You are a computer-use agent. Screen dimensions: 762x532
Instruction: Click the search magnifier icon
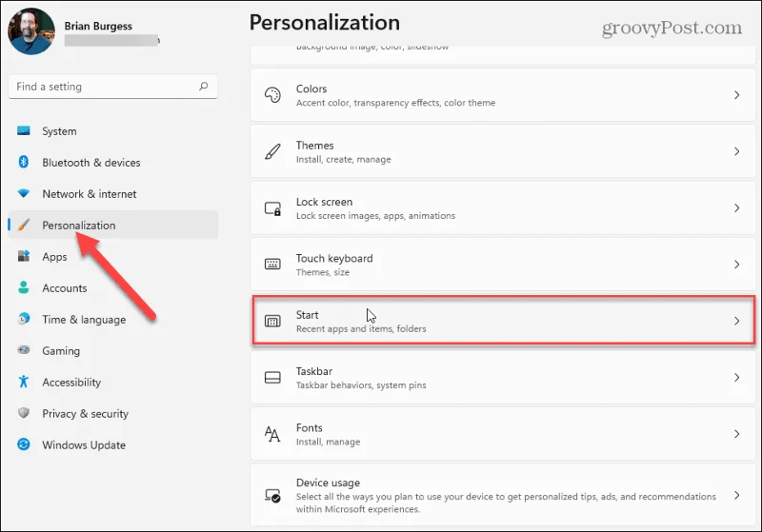204,86
